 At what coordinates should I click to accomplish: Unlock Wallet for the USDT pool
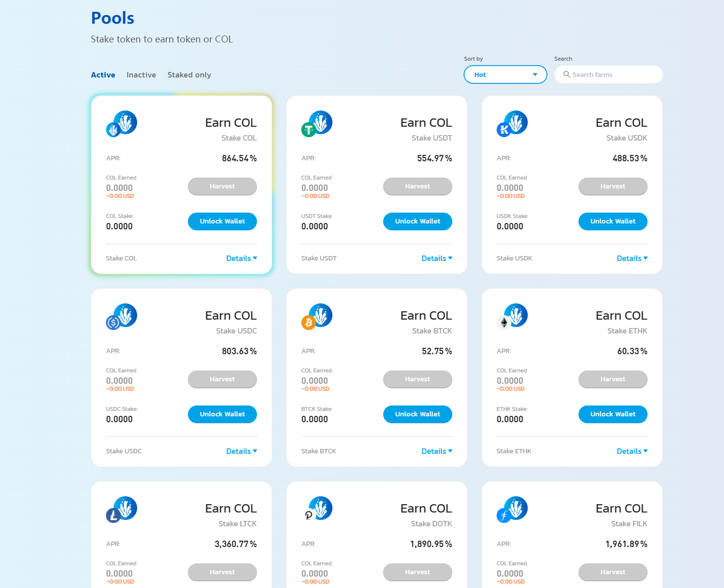[x=418, y=221]
